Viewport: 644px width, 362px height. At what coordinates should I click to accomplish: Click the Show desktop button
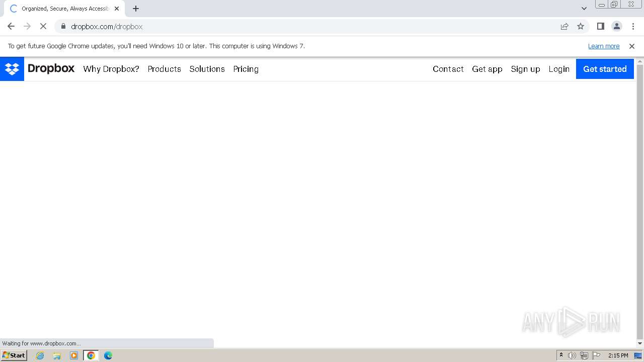(x=638, y=355)
